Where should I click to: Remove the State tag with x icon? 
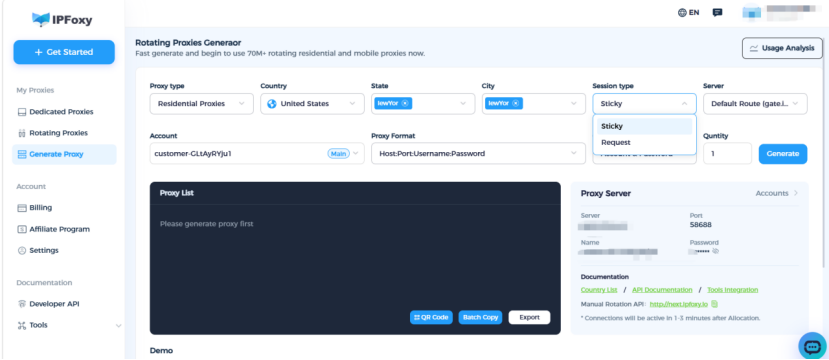click(x=404, y=104)
